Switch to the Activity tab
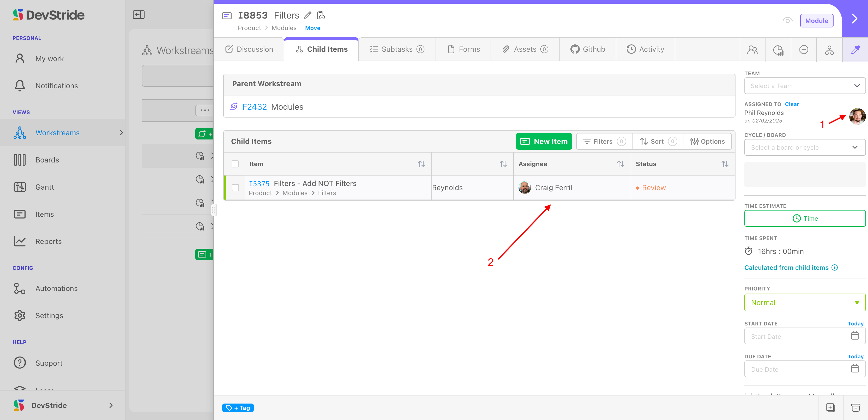Image resolution: width=868 pixels, height=420 pixels. [x=645, y=49]
